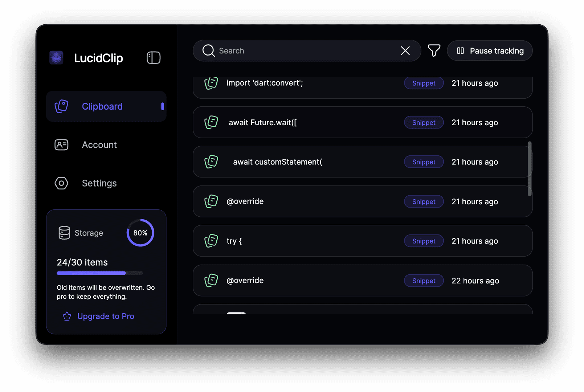Image resolution: width=584 pixels, height=392 pixels.
Task: Click the Upgrade to Pro link
Action: click(106, 316)
